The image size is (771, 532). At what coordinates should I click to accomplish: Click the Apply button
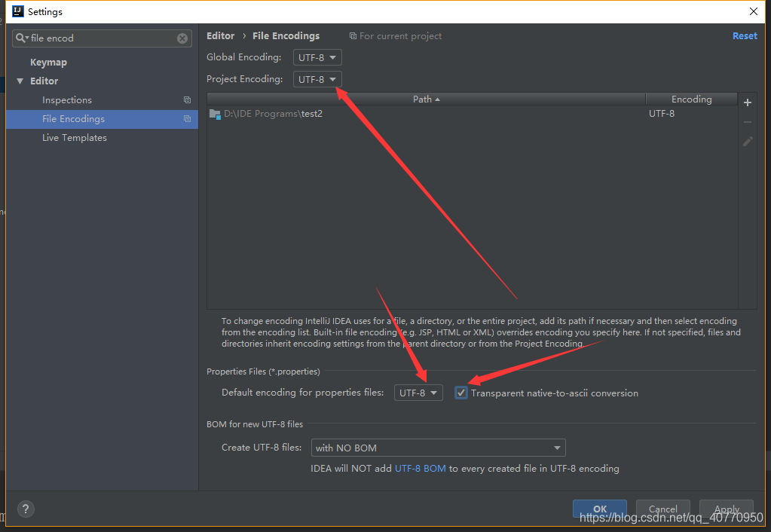coord(727,509)
